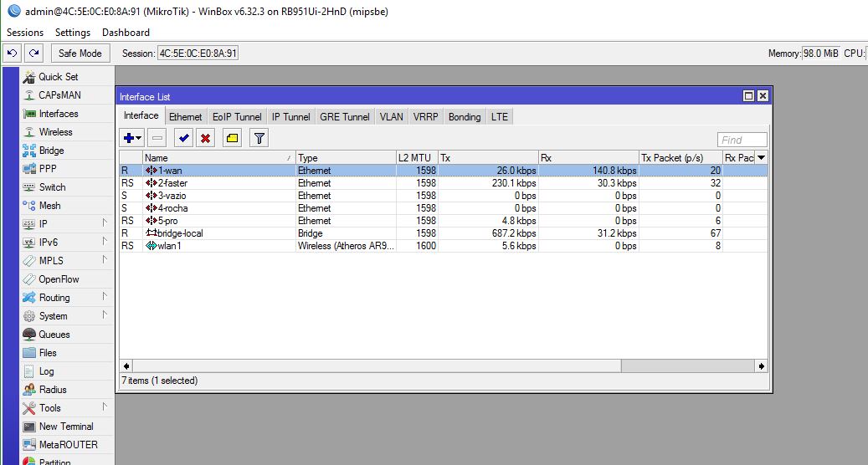
Task: Select the bridge-local interface row
Action: tap(444, 233)
